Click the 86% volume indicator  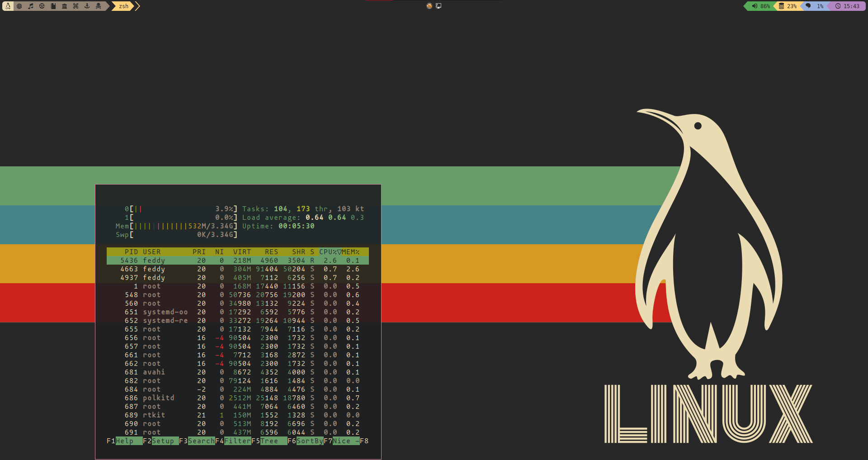click(765, 6)
